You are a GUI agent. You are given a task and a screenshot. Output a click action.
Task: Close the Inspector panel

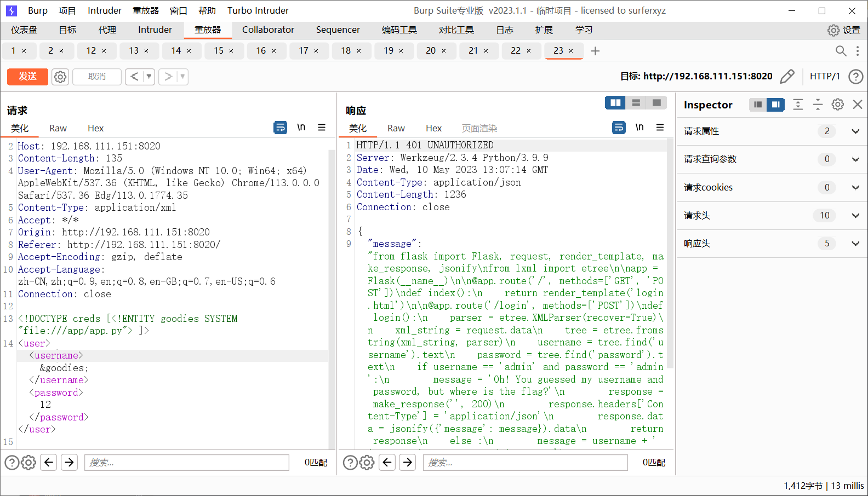[858, 105]
